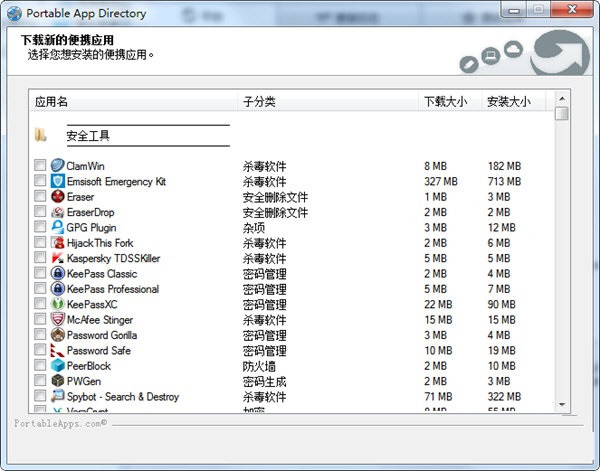Select the Password Gorilla list entry
This screenshot has height=471, width=600.
pos(102,336)
